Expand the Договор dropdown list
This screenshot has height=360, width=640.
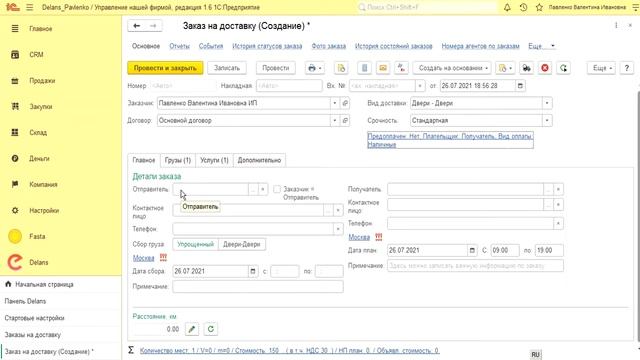point(335,120)
